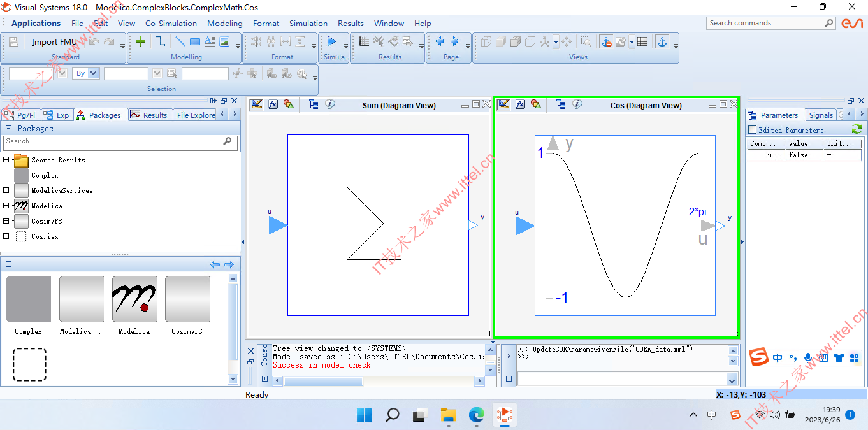Open the Applications menu
Screen dimensions: 868x430
[36, 23]
